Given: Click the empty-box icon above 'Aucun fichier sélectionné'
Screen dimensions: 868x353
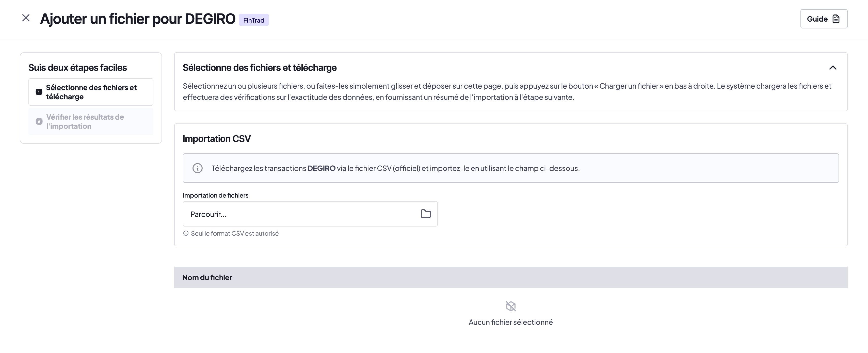Looking at the screenshot, I should [511, 306].
